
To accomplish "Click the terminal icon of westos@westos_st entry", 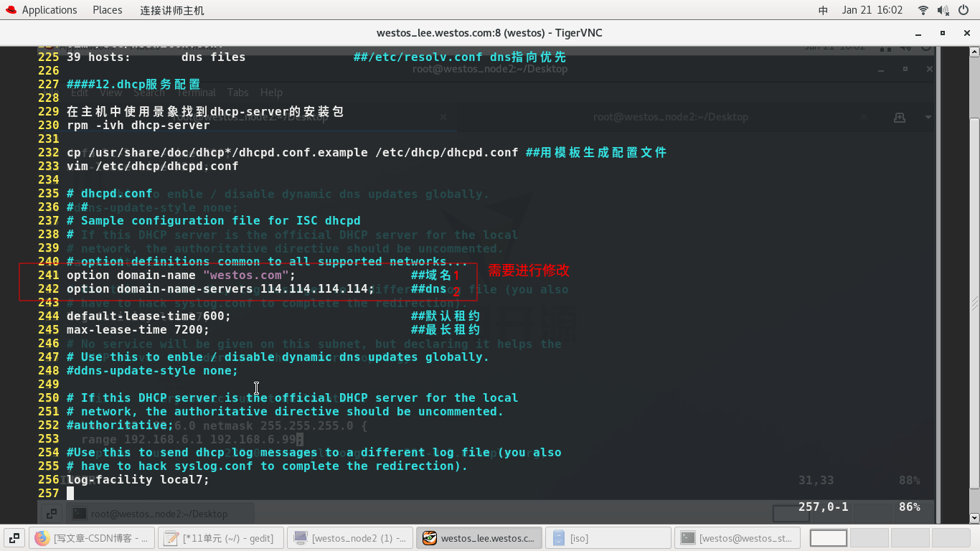I will (x=687, y=538).
